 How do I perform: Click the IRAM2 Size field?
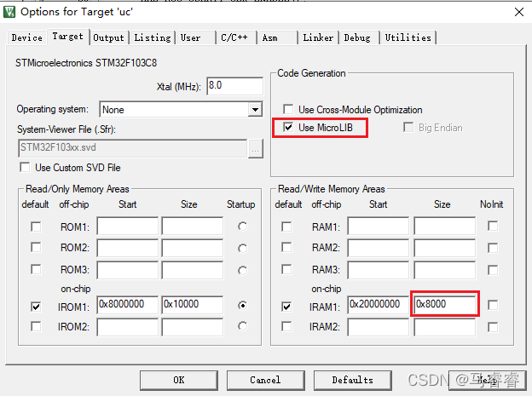pyautogui.click(x=445, y=328)
